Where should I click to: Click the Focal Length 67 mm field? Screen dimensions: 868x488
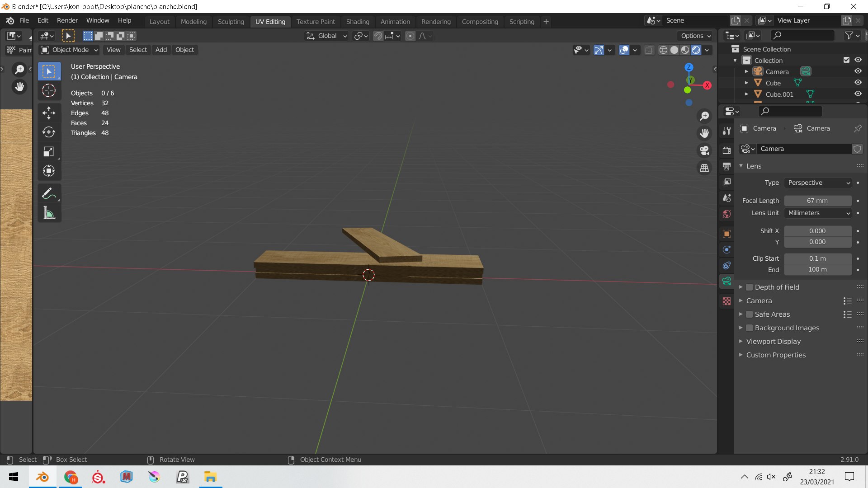click(x=818, y=201)
